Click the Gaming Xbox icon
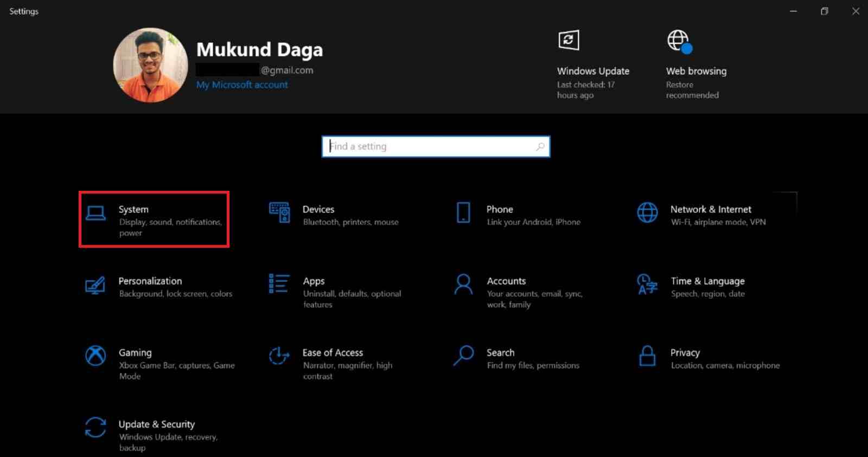The image size is (868, 457). click(95, 356)
